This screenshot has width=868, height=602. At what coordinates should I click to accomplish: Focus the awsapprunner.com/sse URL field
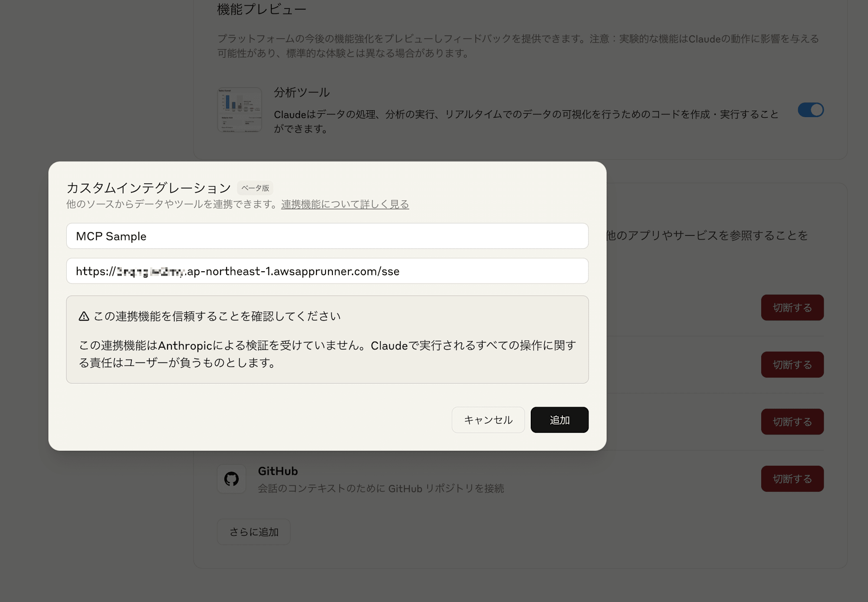pos(327,271)
